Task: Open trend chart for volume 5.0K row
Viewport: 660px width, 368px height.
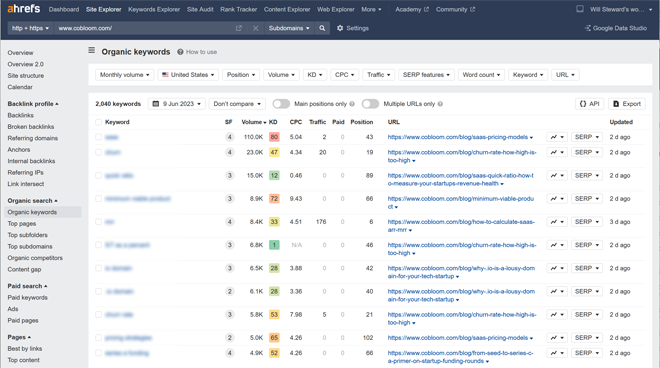Action: click(x=557, y=338)
